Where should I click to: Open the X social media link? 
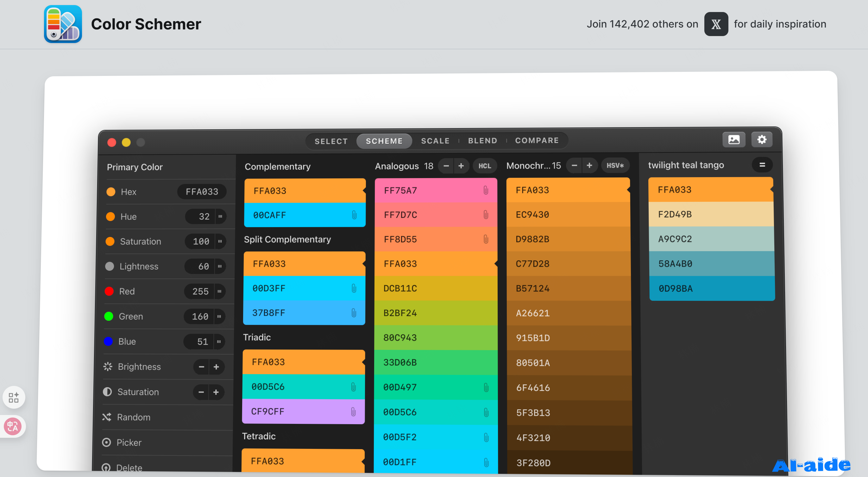click(x=716, y=24)
